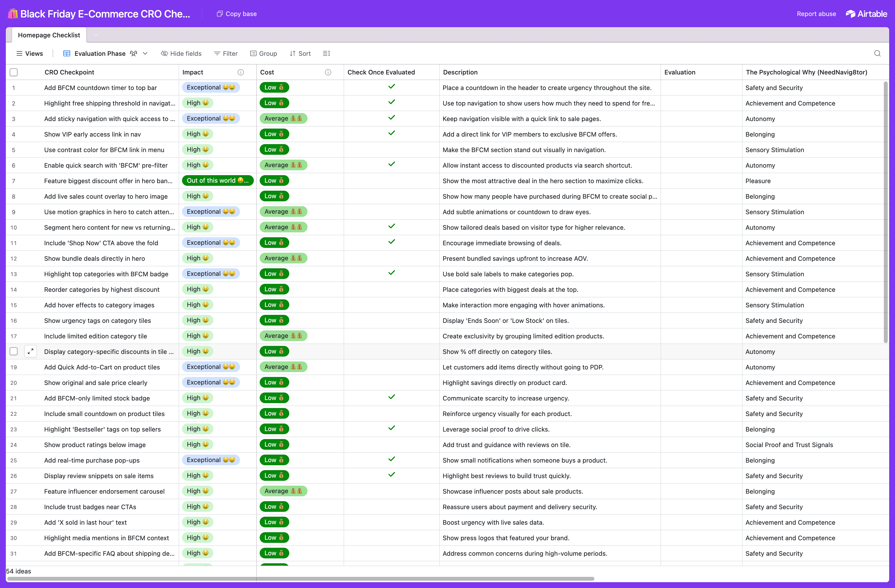Click 'Show press logos that featured your brand.'
The image size is (895, 588).
(506, 538)
